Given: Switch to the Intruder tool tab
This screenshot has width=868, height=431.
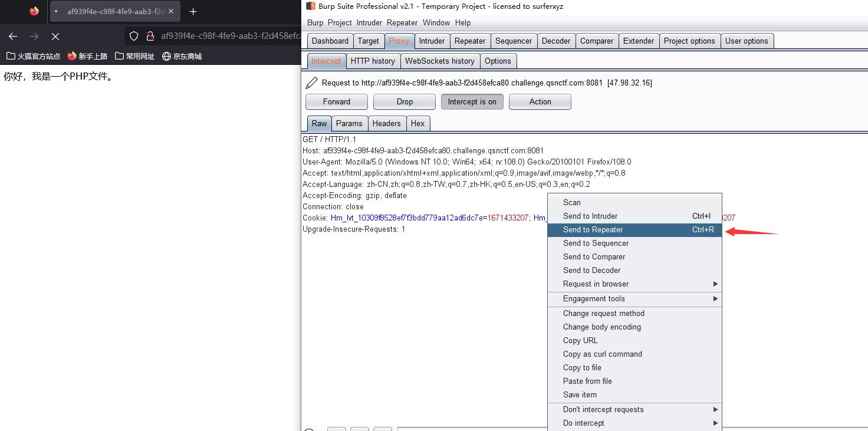Looking at the screenshot, I should pyautogui.click(x=432, y=41).
